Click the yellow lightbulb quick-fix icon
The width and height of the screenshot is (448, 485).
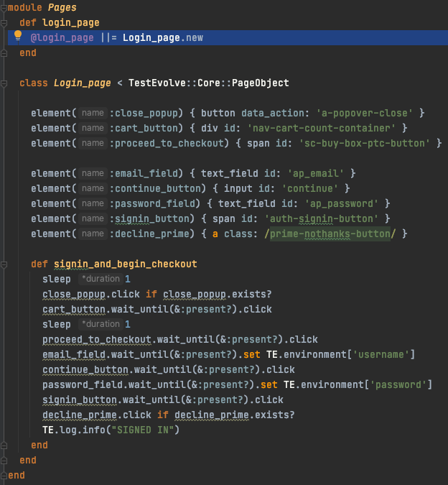pos(18,36)
